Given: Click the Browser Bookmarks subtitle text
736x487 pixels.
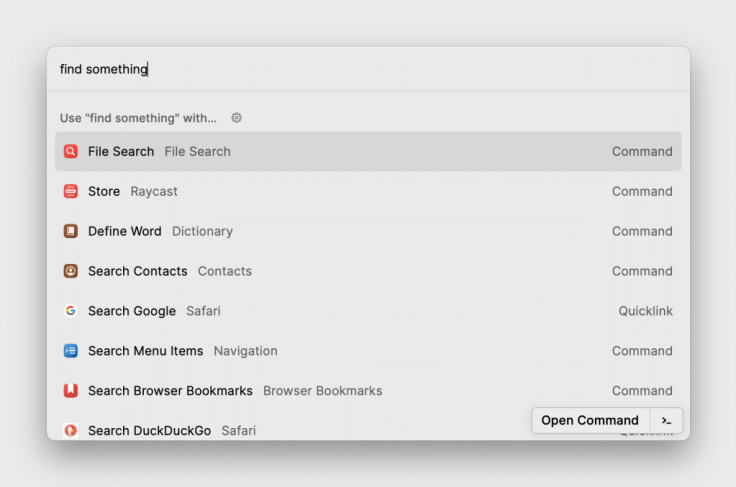Looking at the screenshot, I should (322, 391).
